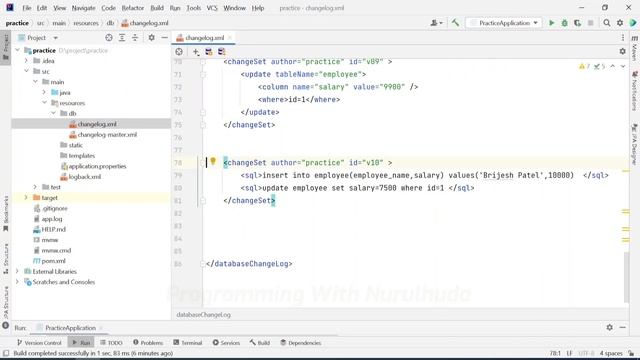Image resolution: width=640 pixels, height=360 pixels.
Task: Open Run panel settings gear
Action: click(609, 327)
